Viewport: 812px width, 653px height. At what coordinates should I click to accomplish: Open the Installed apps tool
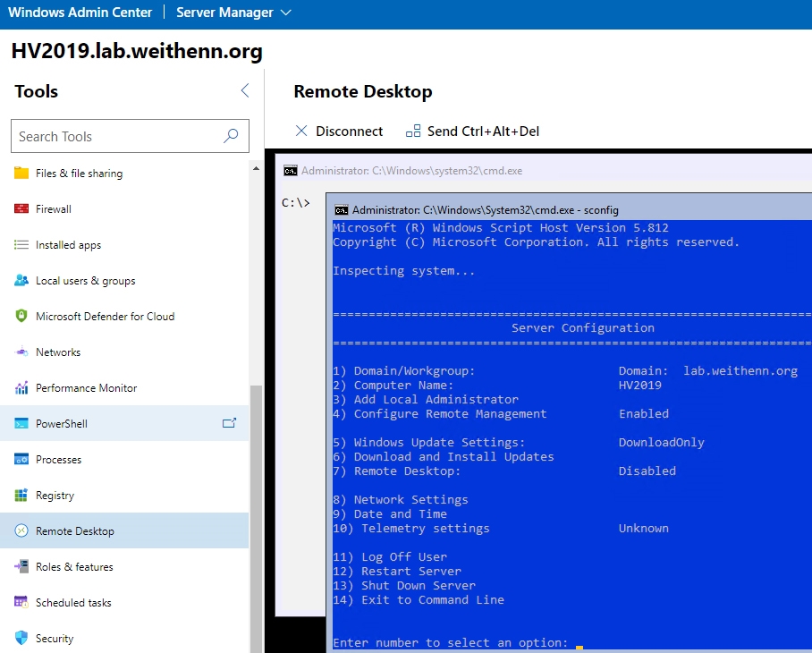pyautogui.click(x=124, y=244)
